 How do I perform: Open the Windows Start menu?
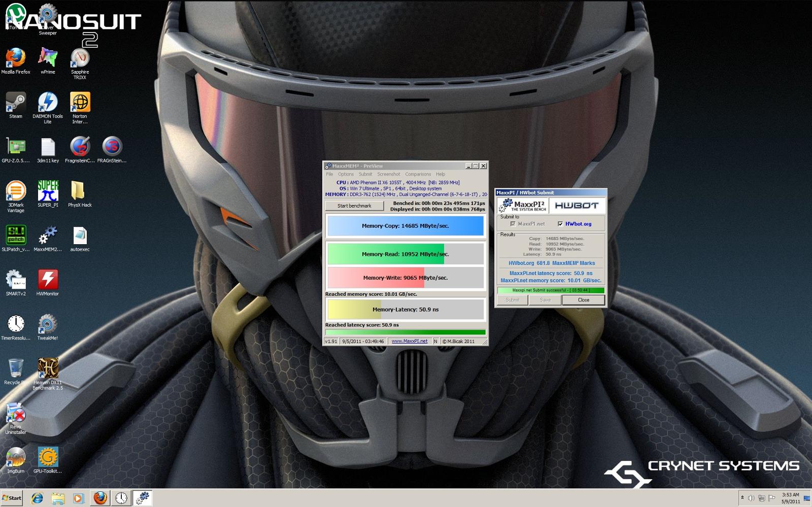pos(11,498)
